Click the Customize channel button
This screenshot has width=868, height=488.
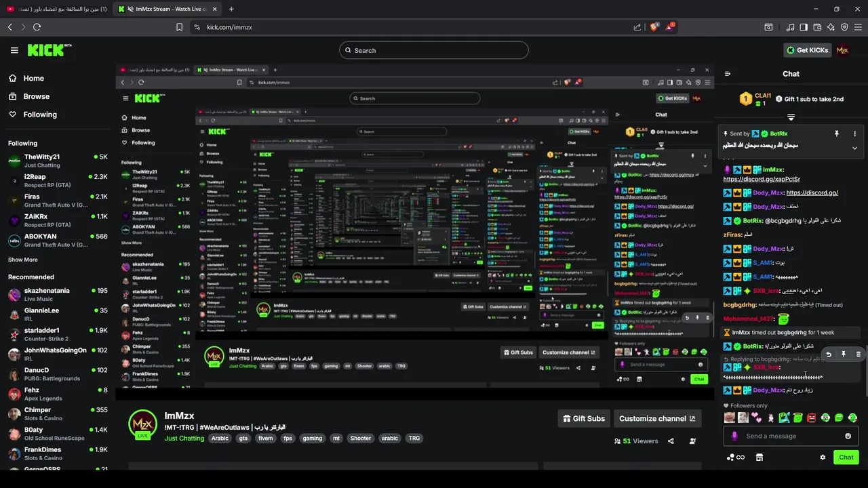(x=657, y=418)
